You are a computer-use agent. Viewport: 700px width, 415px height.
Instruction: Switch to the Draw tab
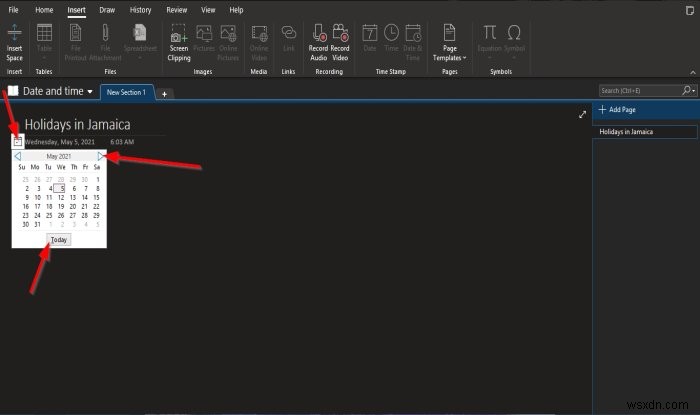[107, 10]
